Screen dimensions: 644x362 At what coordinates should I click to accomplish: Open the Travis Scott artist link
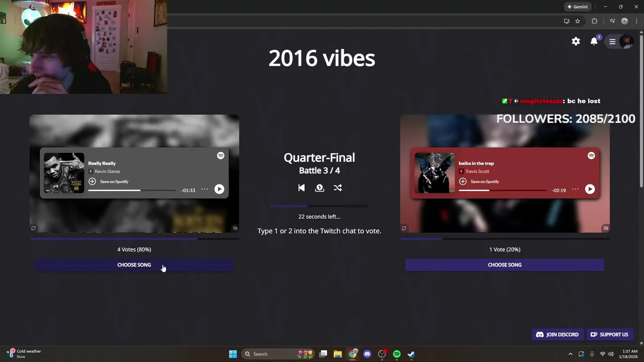click(477, 171)
